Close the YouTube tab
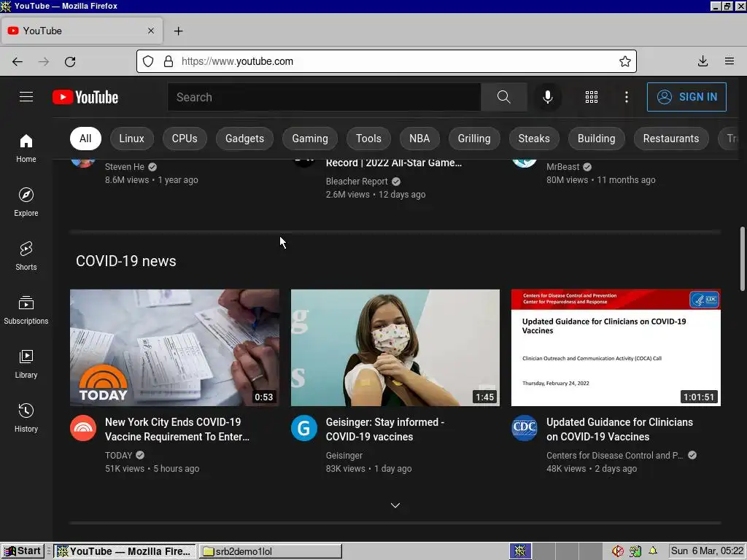 coord(150,31)
